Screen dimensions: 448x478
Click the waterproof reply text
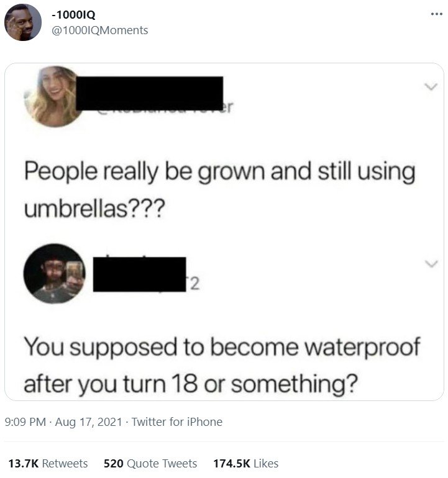222,365
